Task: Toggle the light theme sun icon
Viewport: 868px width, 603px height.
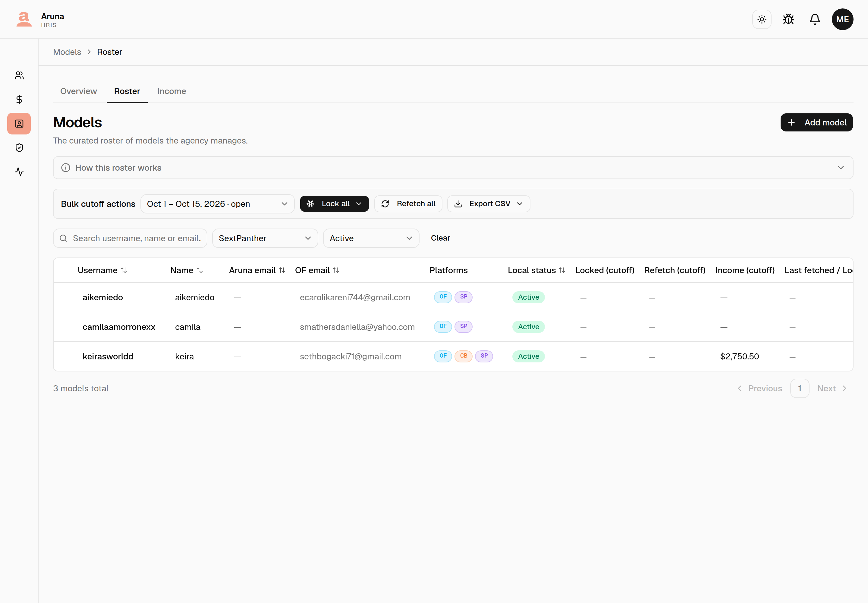Action: pyautogui.click(x=762, y=19)
